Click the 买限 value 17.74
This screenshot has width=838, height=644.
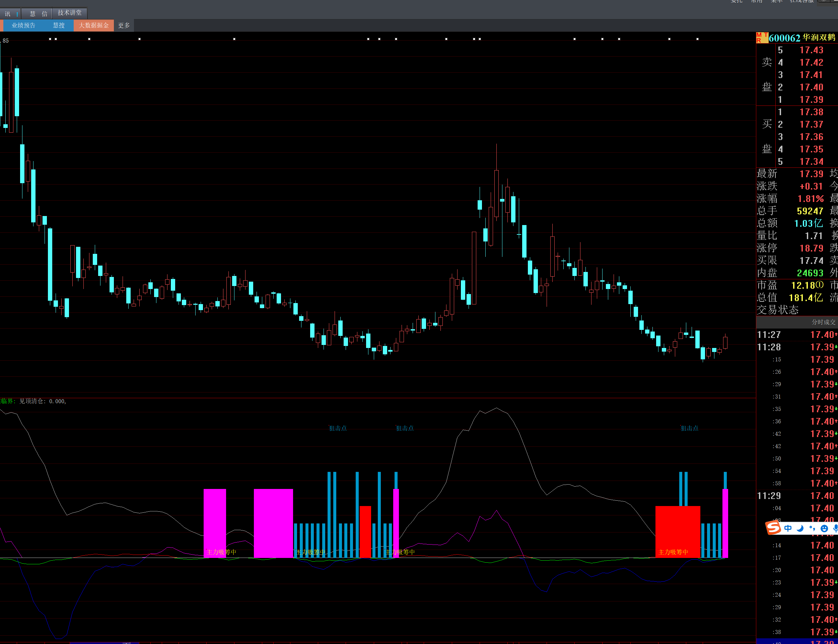click(x=811, y=261)
